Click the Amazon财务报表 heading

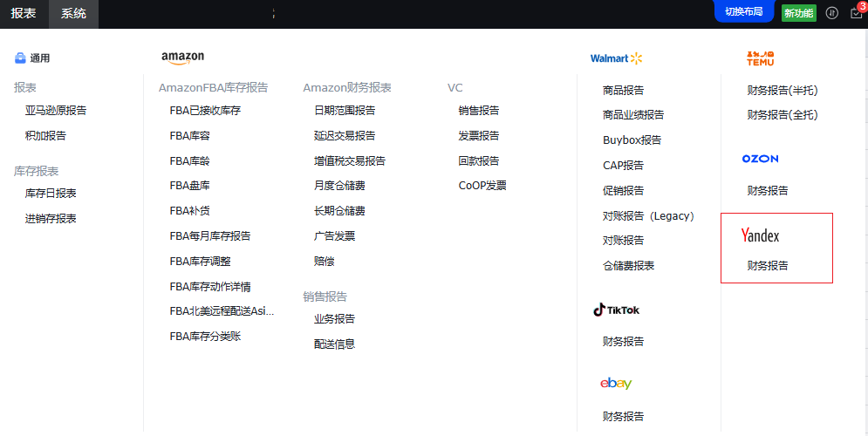(347, 87)
